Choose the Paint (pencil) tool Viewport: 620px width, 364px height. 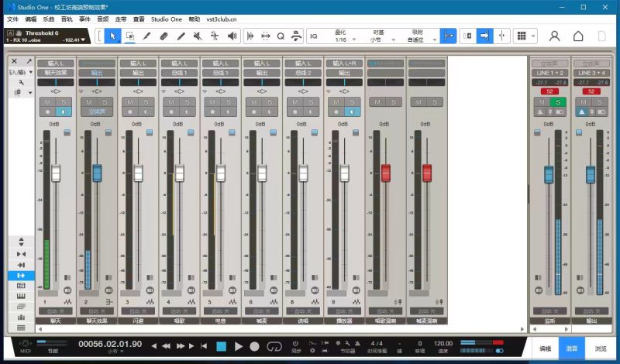pyautogui.click(x=146, y=36)
